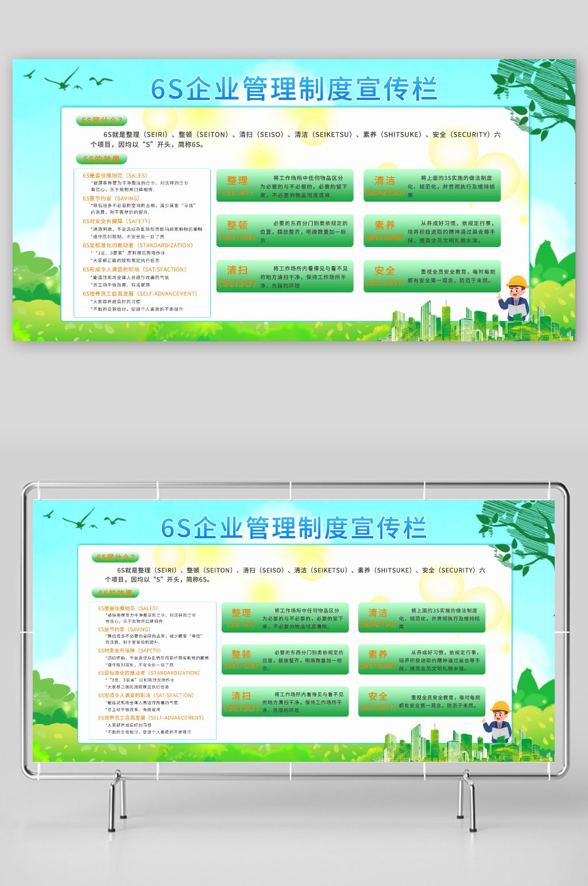This screenshot has height=886, width=588.
Task: Click the 6S就是整理 intro paragraph on flat poster
Action: pyautogui.click(x=295, y=140)
